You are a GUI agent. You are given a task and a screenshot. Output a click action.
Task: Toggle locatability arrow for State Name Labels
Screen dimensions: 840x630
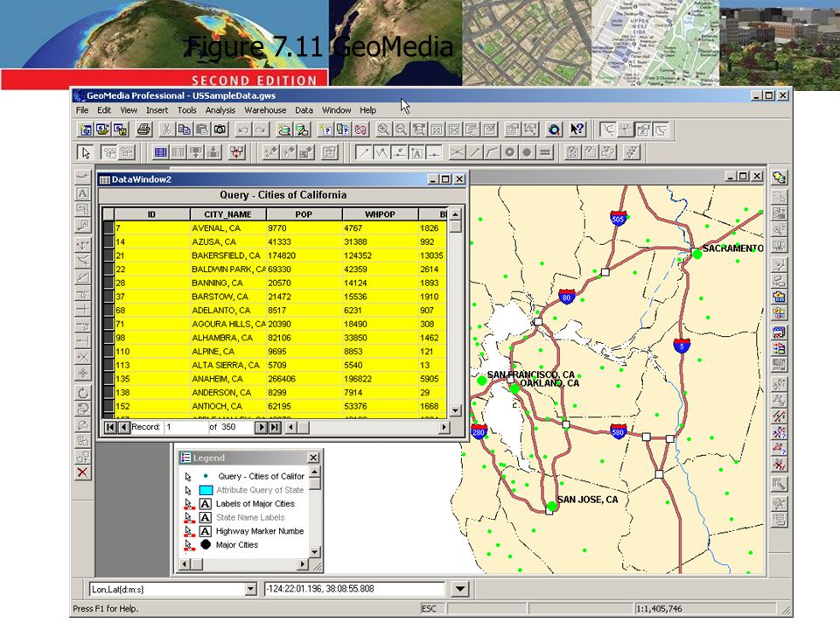coord(188,517)
